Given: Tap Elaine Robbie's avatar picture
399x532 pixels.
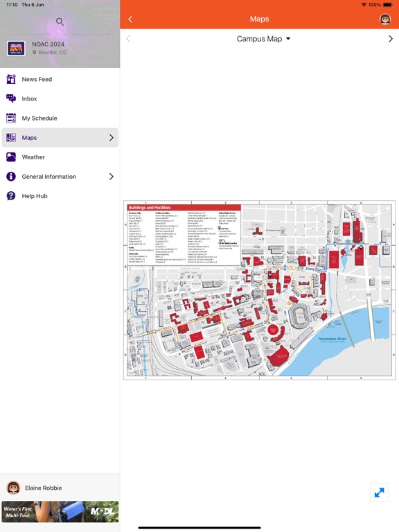Looking at the screenshot, I should click(x=13, y=488).
